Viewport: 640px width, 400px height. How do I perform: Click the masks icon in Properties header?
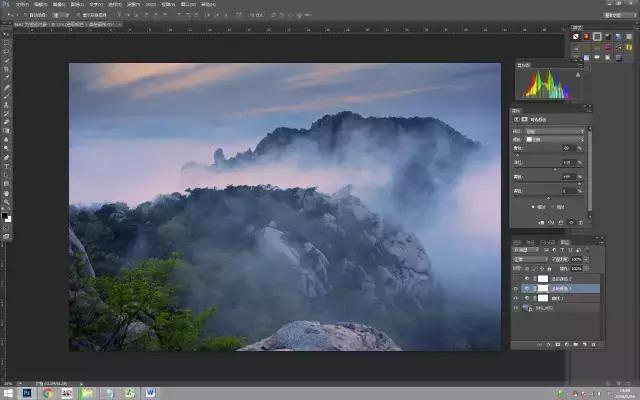(524, 119)
